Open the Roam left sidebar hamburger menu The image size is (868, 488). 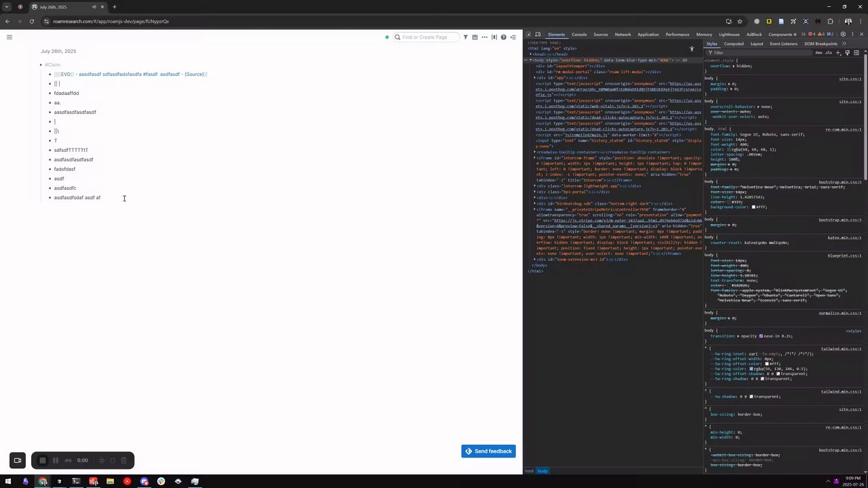pos(9,37)
